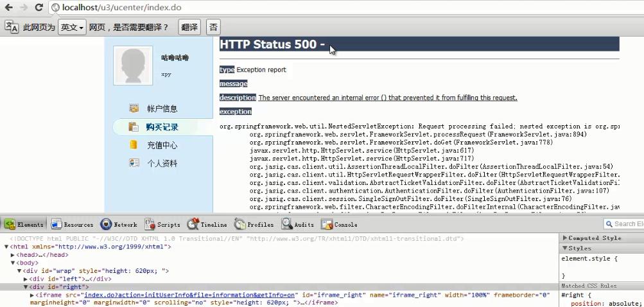Image resolution: width=644 pixels, height=307 pixels.
Task: Click the 翻译 translate button
Action: tap(189, 28)
